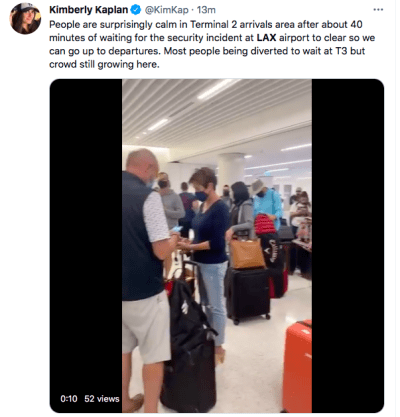Open the @KimKap handle link
Image resolution: width=400 pixels, height=417 pixels.
tap(167, 10)
